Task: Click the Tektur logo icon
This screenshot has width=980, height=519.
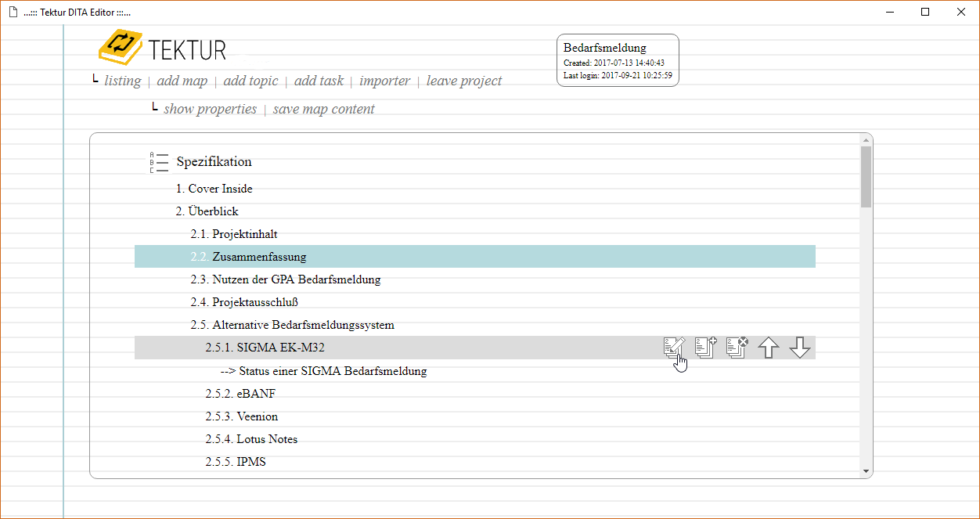Action: 120,48
